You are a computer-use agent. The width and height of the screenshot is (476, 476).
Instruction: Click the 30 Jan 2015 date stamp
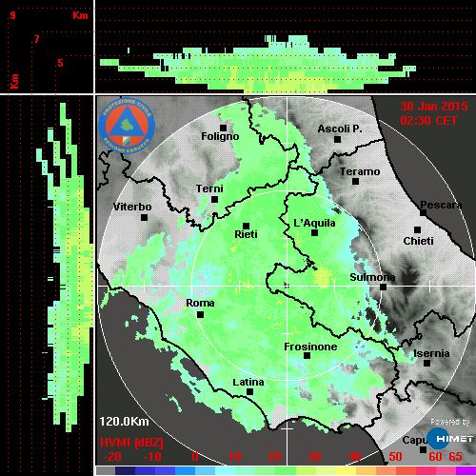[434, 107]
